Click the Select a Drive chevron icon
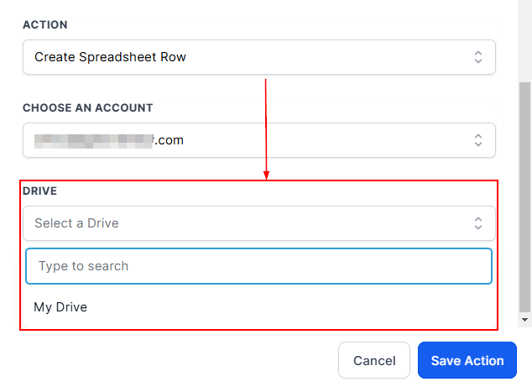 click(x=478, y=223)
